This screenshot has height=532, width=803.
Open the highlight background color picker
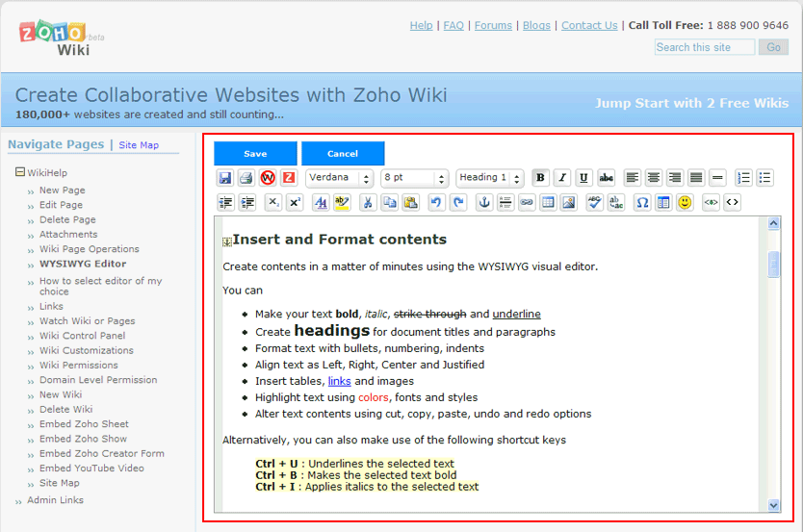click(342, 203)
